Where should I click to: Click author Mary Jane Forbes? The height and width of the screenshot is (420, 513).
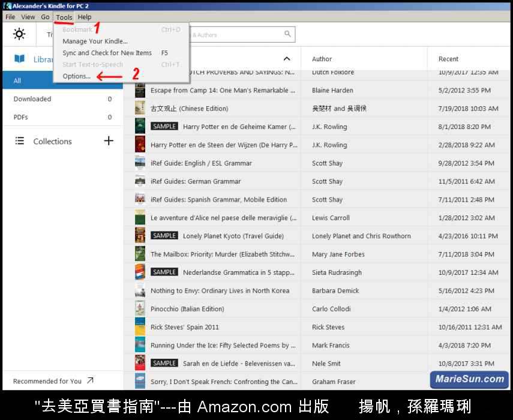[x=338, y=254]
